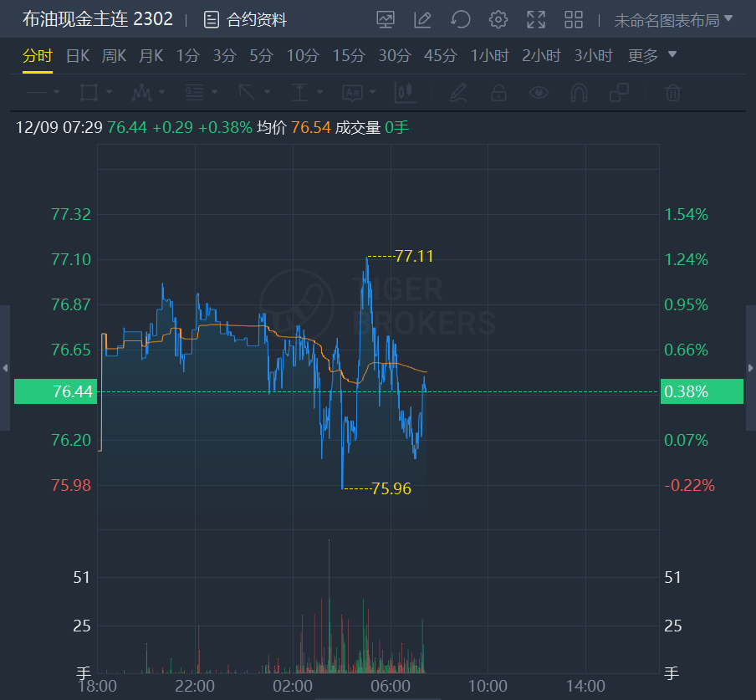Click the trash delete drawings icon
Screen dimensions: 756x700
(672, 92)
